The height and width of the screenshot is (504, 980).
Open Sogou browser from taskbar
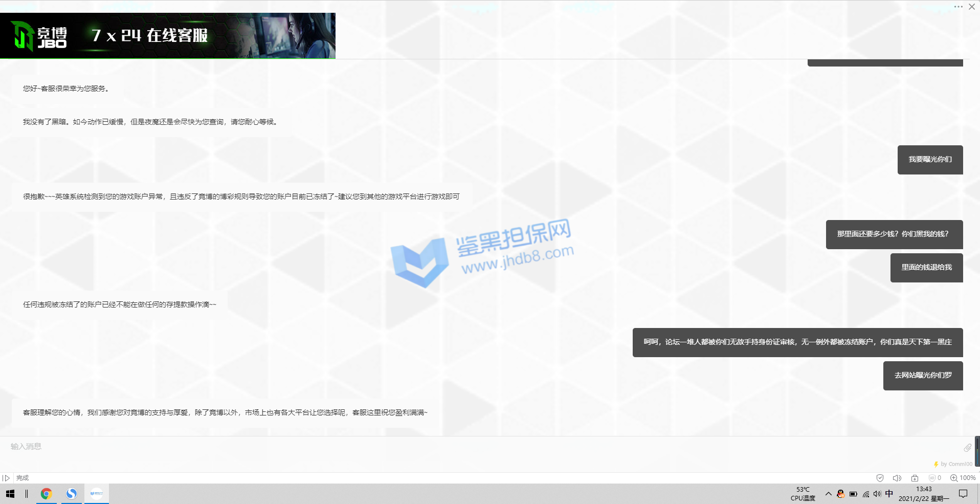(72, 494)
